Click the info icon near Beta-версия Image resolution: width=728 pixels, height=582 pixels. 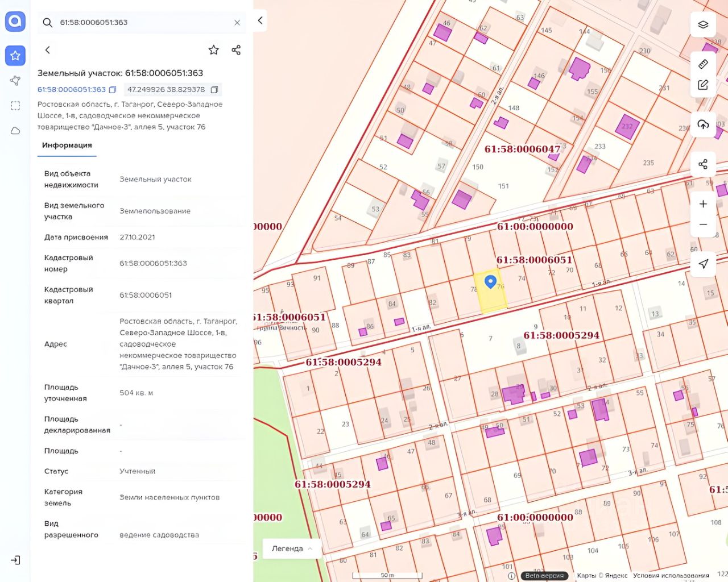pos(511,576)
